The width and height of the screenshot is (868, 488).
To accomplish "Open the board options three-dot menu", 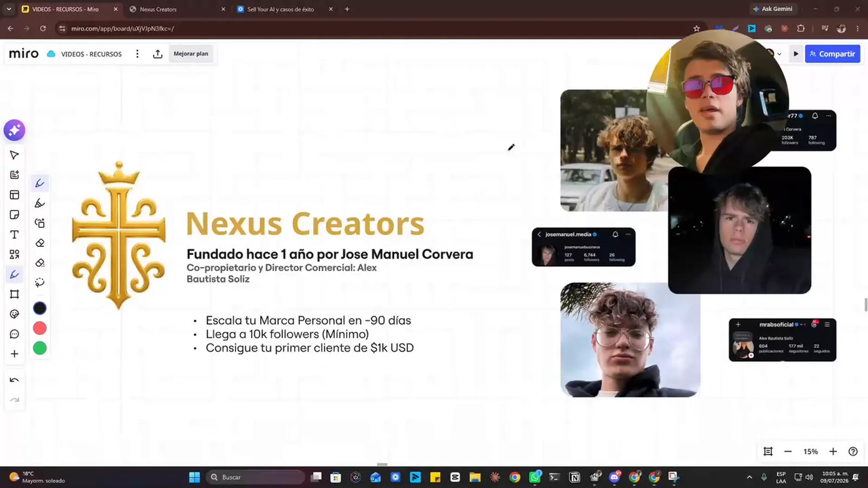I will (137, 54).
